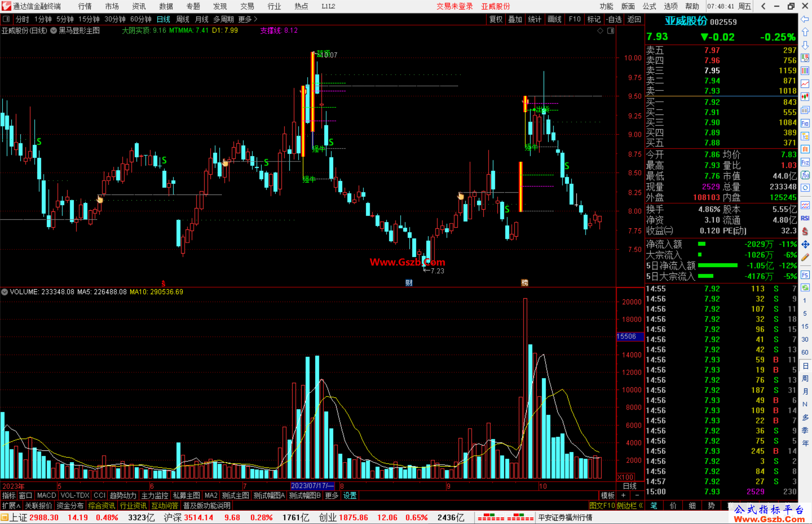This screenshot has height=524, width=812.
Task: Open the 模板 template menu
Action: point(607,495)
